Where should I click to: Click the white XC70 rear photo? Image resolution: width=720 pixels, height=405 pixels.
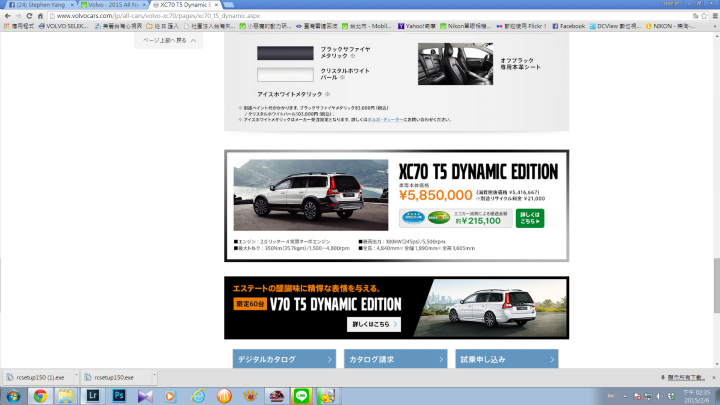[x=311, y=195]
